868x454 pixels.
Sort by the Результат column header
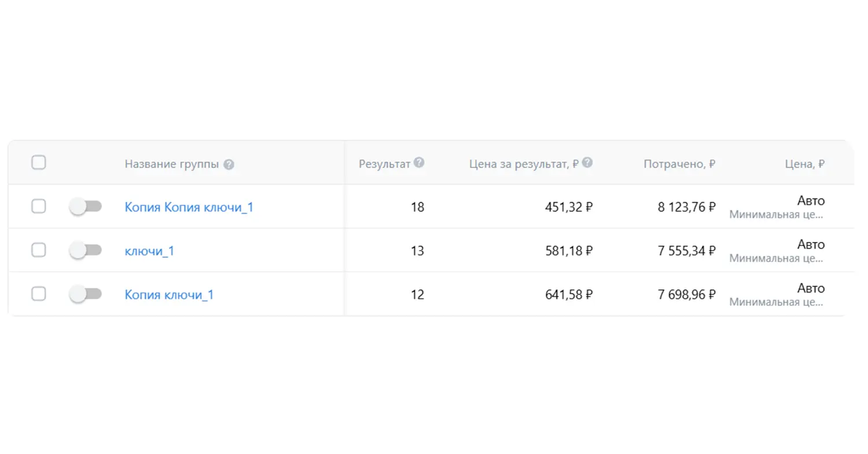click(x=384, y=164)
